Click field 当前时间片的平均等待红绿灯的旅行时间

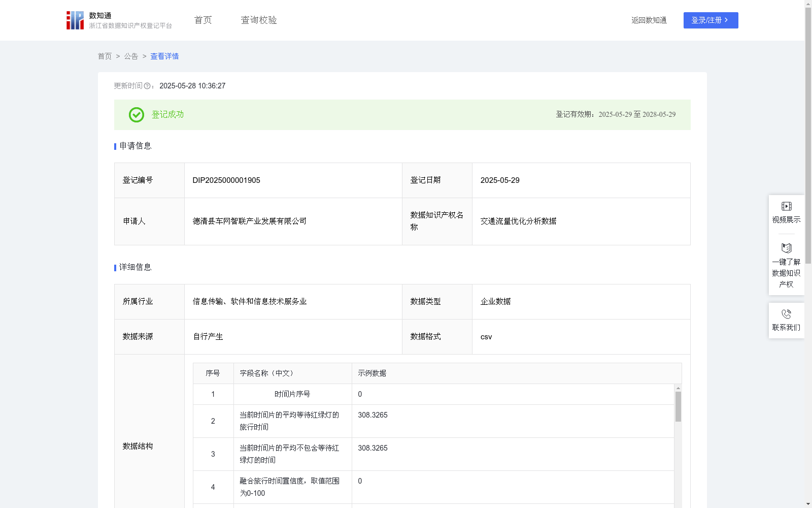289,421
